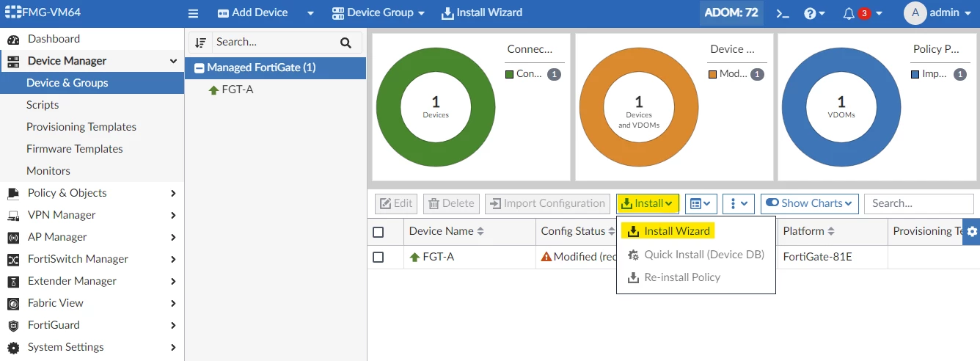980x361 pixels.
Task: Click the Fabric View sidebar icon
Action: [13, 303]
